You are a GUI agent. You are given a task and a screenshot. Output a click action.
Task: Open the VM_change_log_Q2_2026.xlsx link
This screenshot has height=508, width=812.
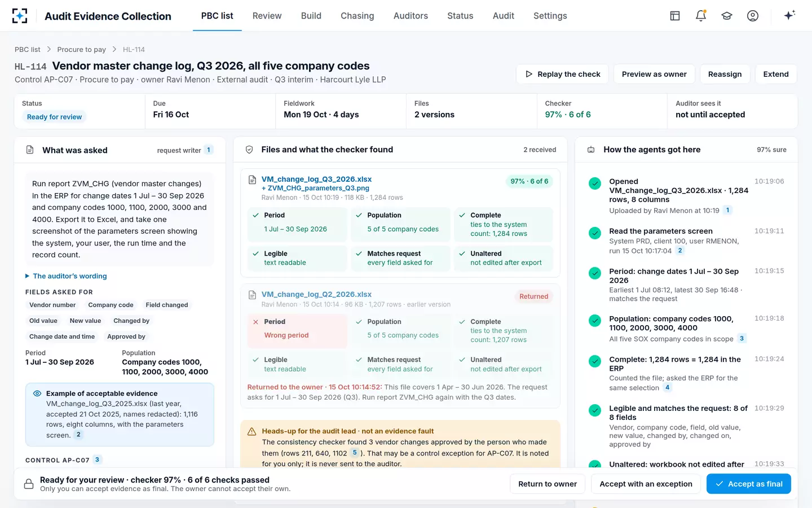pyautogui.click(x=316, y=294)
